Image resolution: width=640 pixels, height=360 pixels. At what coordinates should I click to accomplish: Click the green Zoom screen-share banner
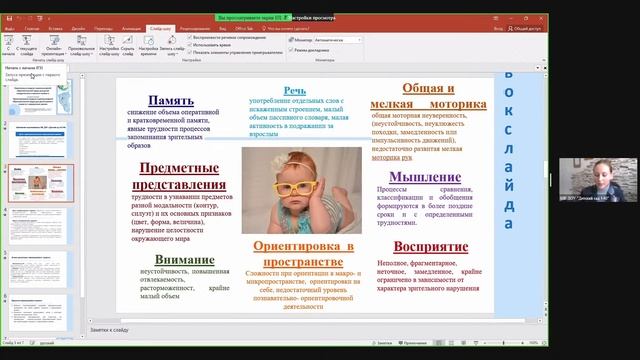(253, 18)
